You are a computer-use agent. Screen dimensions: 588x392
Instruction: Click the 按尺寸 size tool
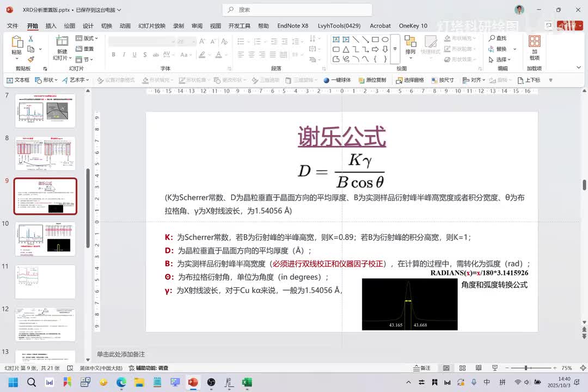[443, 80]
